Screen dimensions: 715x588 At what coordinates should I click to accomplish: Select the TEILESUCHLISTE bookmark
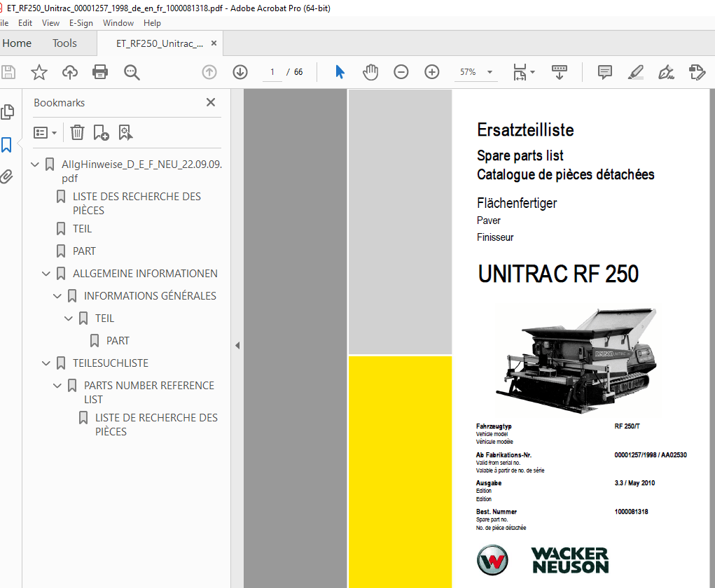pyautogui.click(x=109, y=363)
